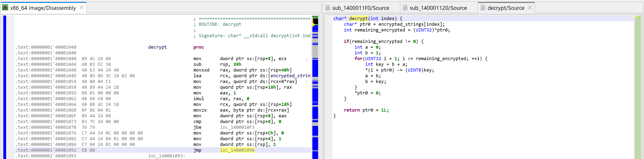Click the jbe target loc_1400010F3
The image size is (644, 159).
click(237, 127)
